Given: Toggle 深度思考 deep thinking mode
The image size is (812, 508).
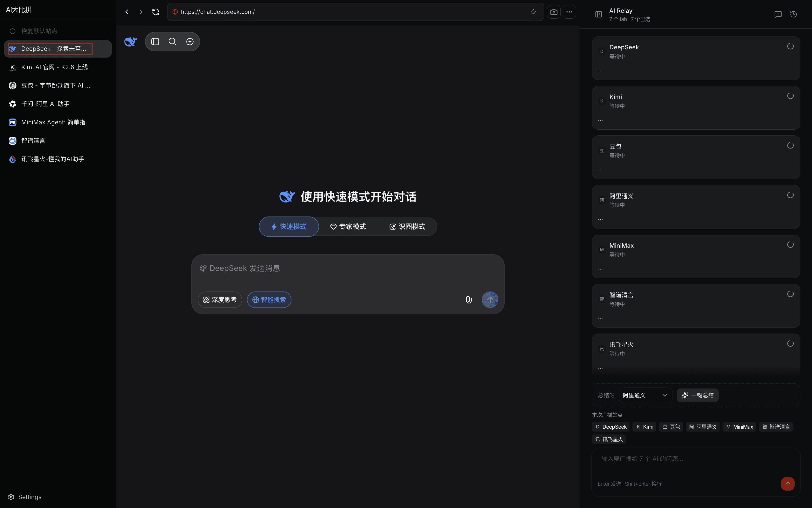Looking at the screenshot, I should click(x=220, y=300).
